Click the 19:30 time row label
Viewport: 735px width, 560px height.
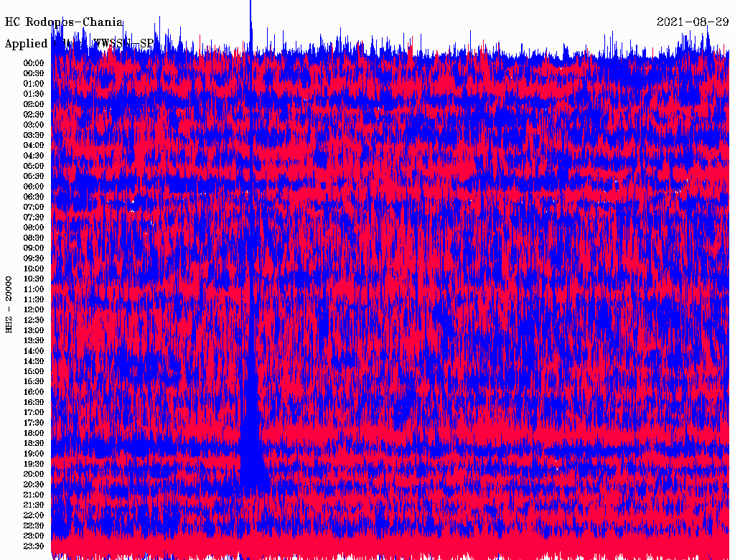pyautogui.click(x=34, y=464)
